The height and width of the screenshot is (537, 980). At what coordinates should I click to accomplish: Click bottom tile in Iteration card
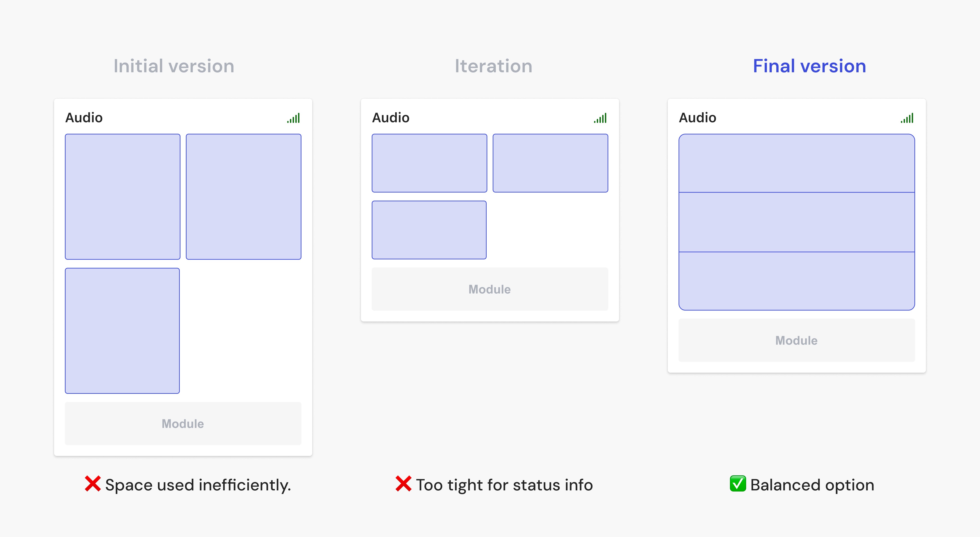click(429, 230)
